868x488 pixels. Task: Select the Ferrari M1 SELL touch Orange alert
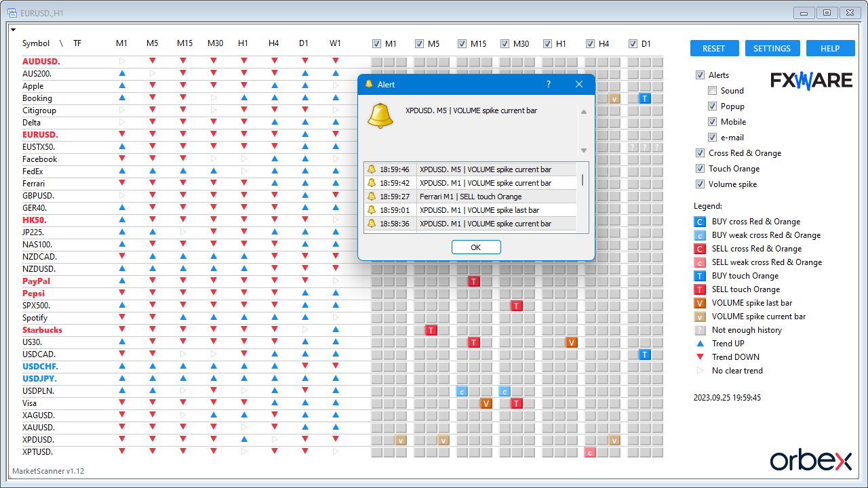471,197
